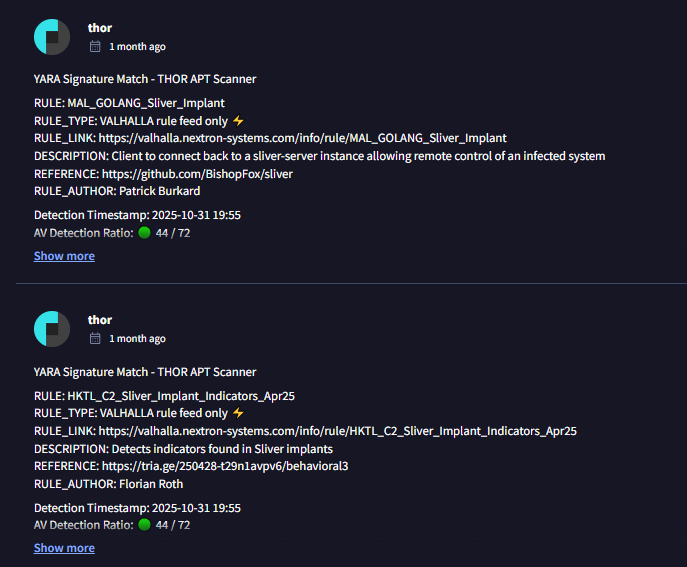Open the Valhalla MAL_GOLANG_Sliver_Implant rule link
This screenshot has width=687, height=567.
click(x=302, y=138)
